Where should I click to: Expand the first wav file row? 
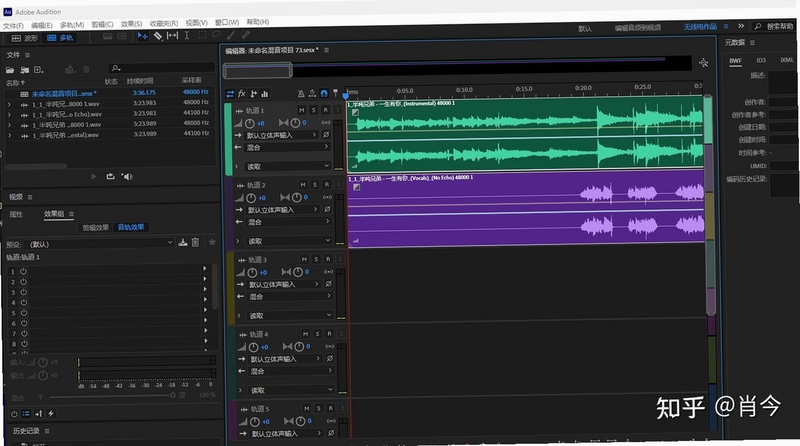point(9,104)
